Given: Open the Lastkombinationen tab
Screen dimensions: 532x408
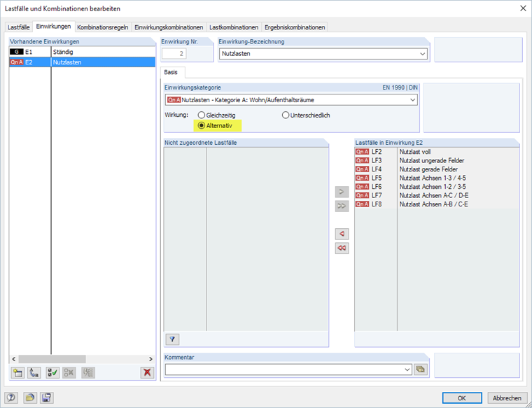Looking at the screenshot, I should tap(234, 27).
